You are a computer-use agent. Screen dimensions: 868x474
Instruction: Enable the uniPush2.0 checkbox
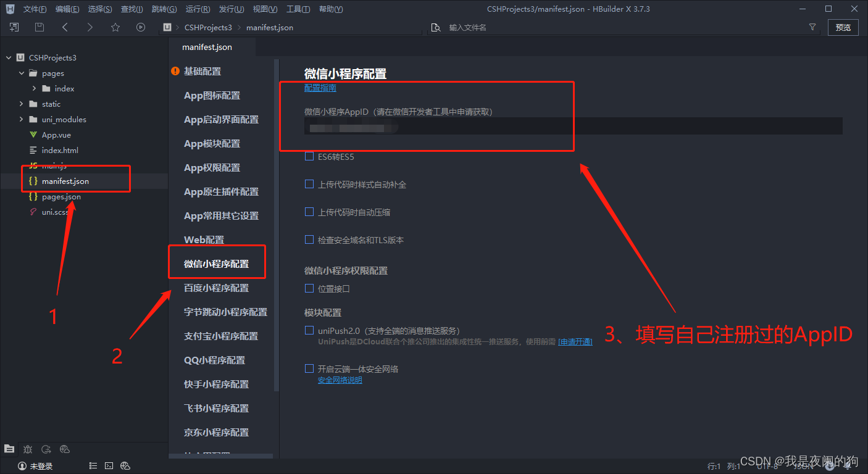[x=309, y=330]
